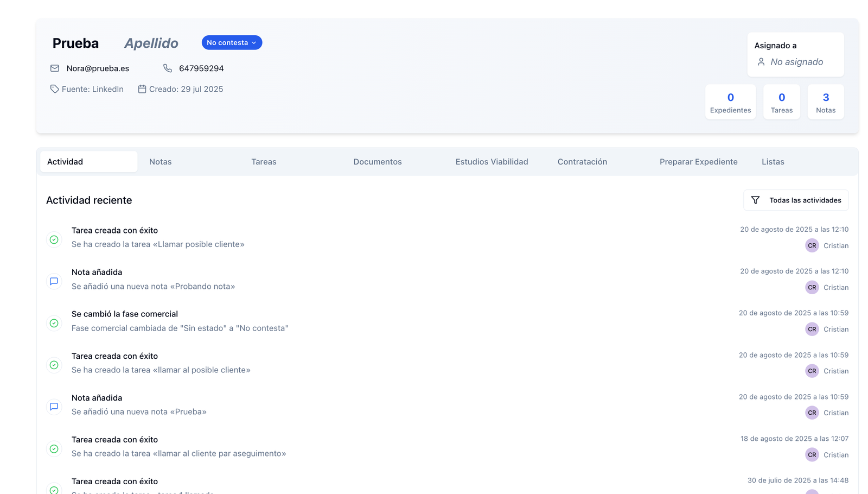The width and height of the screenshot is (868, 494).
Task: Click «Llamar posible cliente» task description
Action: coord(158,244)
